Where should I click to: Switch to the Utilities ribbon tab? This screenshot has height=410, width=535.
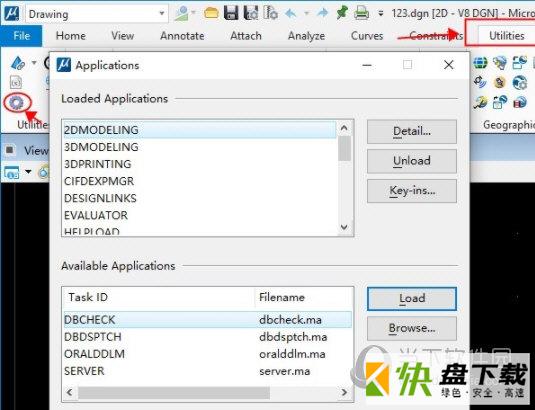(507, 36)
